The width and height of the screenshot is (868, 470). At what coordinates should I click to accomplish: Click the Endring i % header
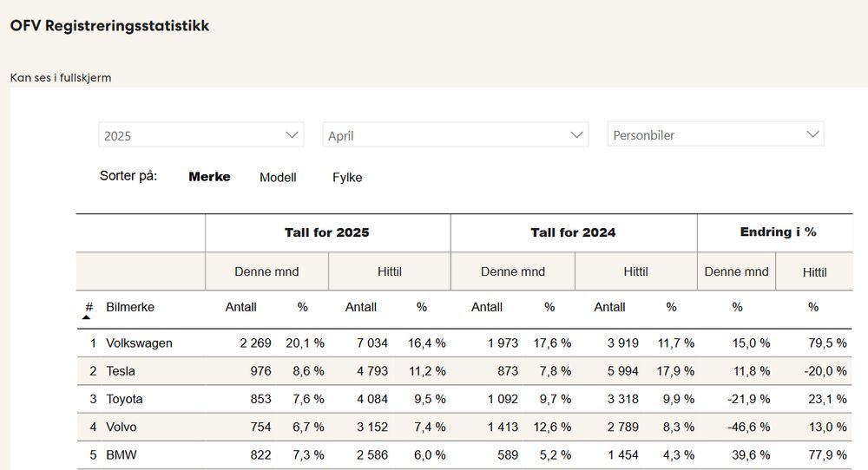(x=778, y=232)
